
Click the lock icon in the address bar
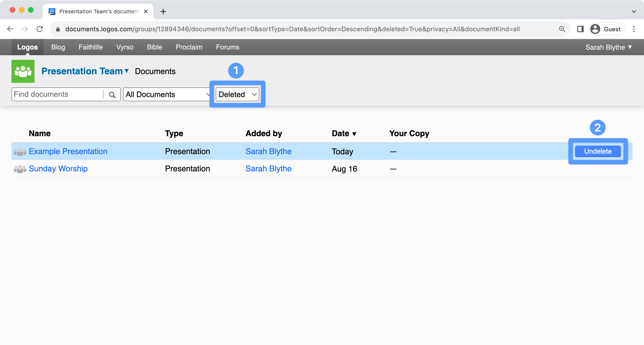point(58,29)
